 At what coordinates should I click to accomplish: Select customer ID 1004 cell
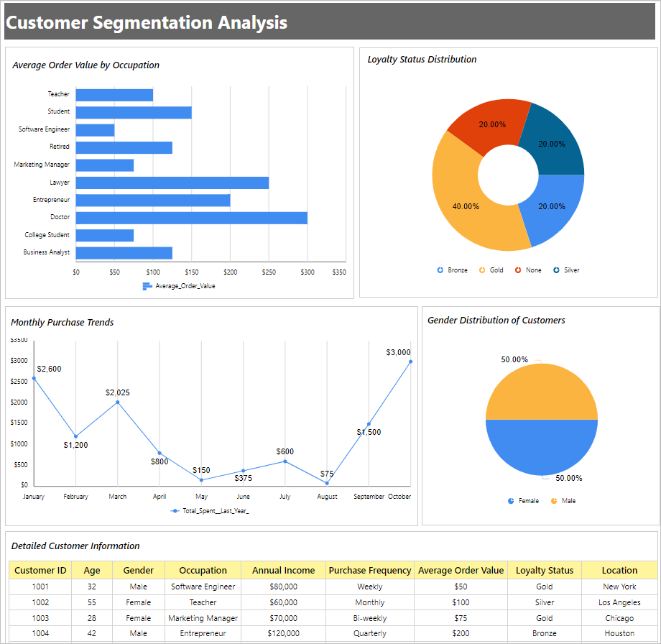[40, 633]
